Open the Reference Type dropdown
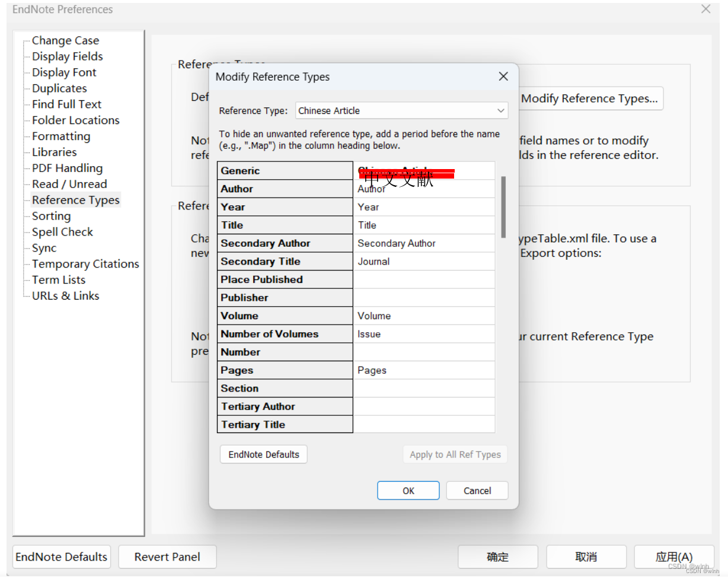This screenshot has width=728, height=579. [401, 110]
